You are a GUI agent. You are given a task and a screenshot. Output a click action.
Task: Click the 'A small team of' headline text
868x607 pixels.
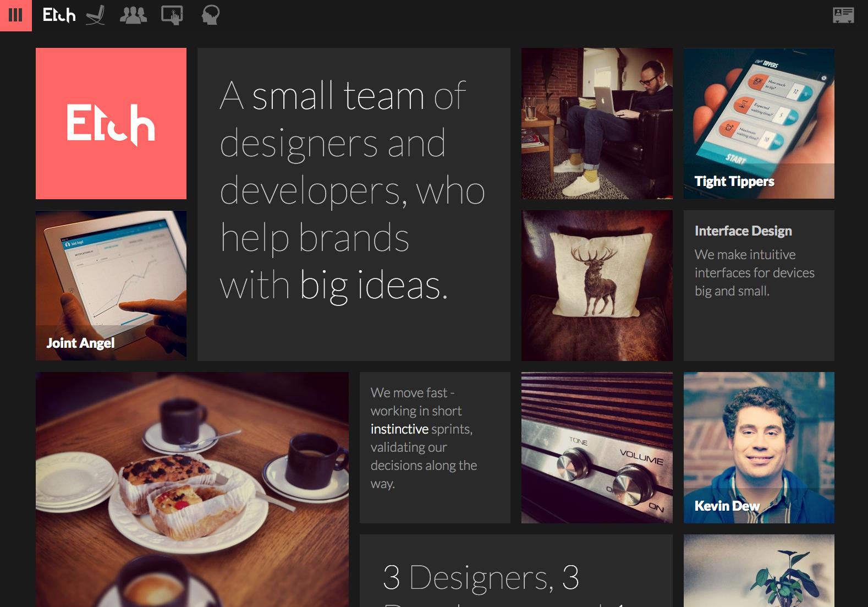[343, 96]
